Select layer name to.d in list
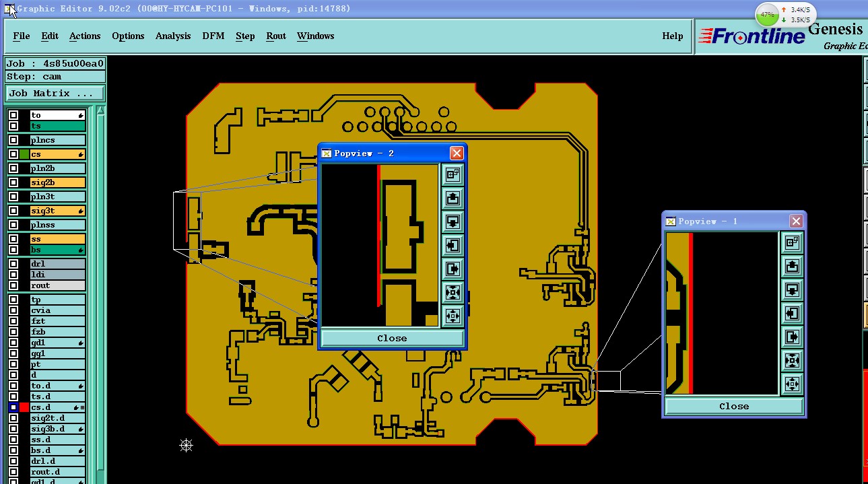The height and width of the screenshot is (484, 868). [x=58, y=386]
